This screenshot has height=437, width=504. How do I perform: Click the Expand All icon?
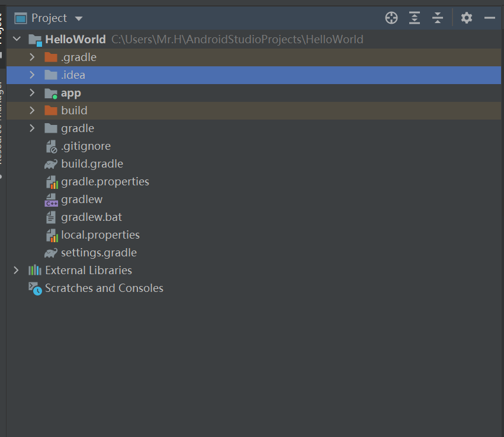[x=415, y=18]
